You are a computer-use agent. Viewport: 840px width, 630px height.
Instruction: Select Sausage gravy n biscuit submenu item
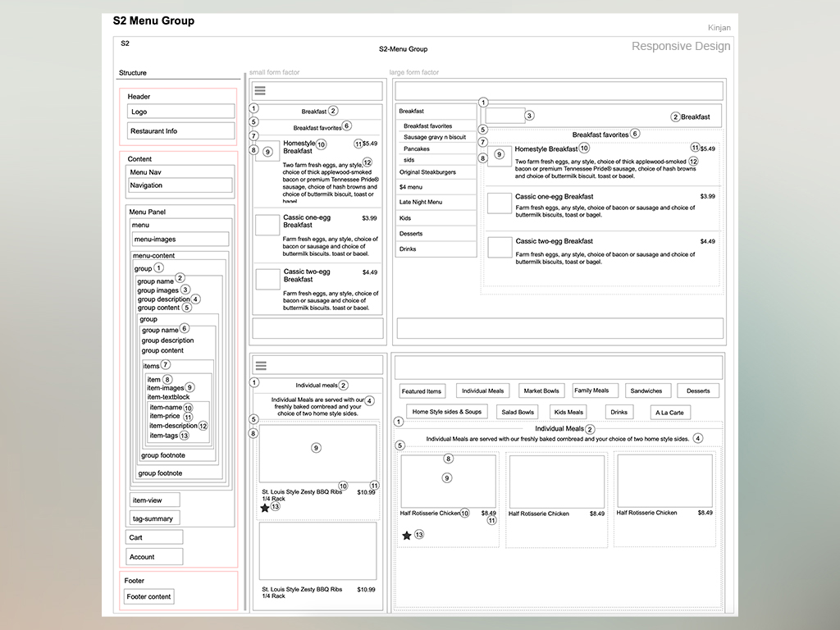435,138
